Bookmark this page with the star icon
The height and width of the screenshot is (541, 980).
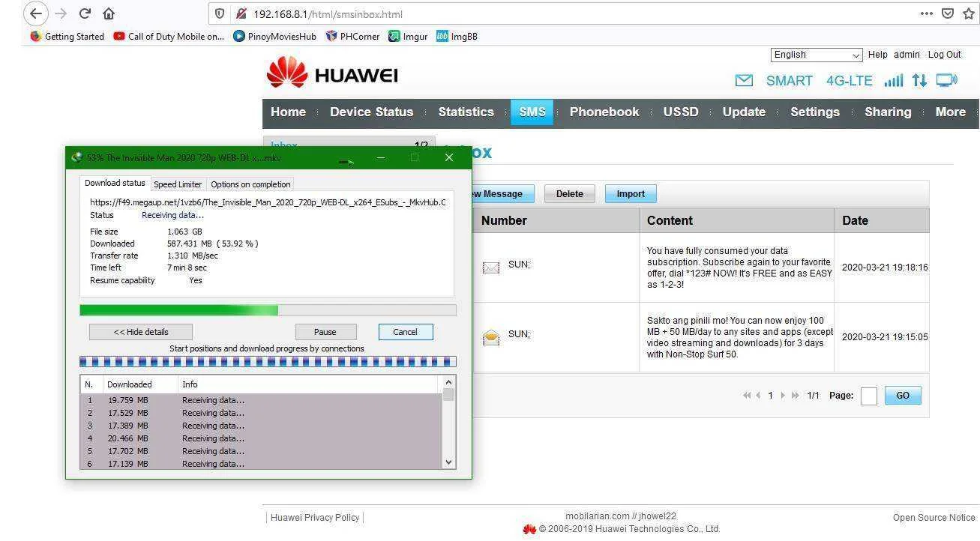969,13
